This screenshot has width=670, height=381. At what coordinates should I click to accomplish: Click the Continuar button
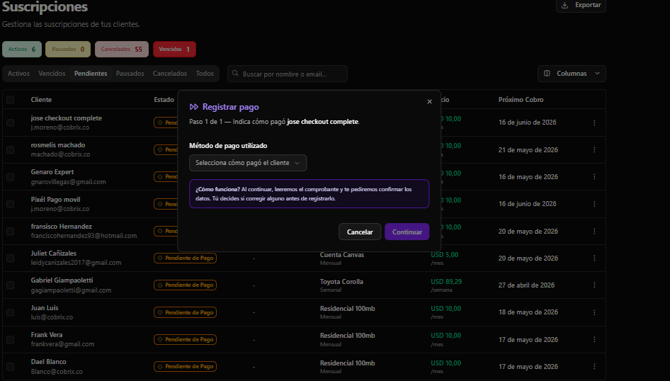407,232
